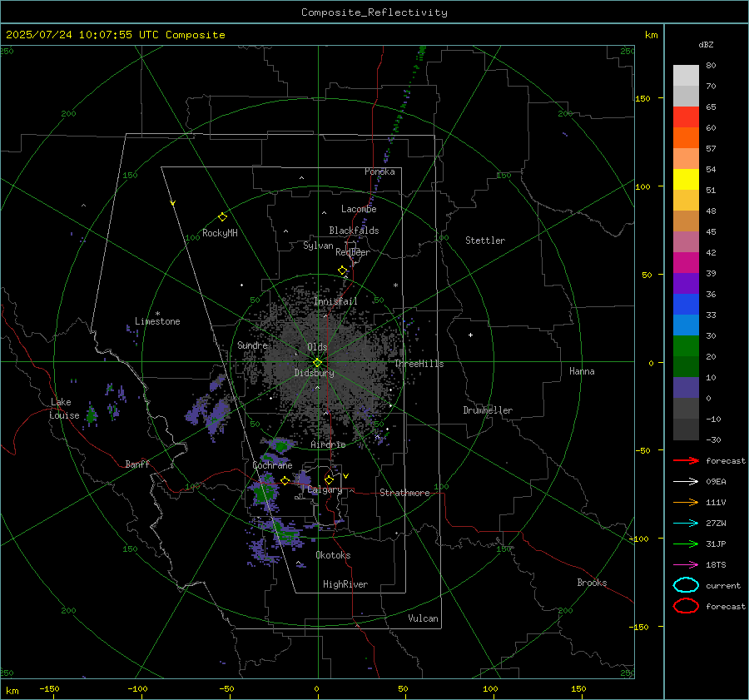Click the ThreeHills town label
Image resolution: width=749 pixels, height=700 pixels.
[x=419, y=364]
